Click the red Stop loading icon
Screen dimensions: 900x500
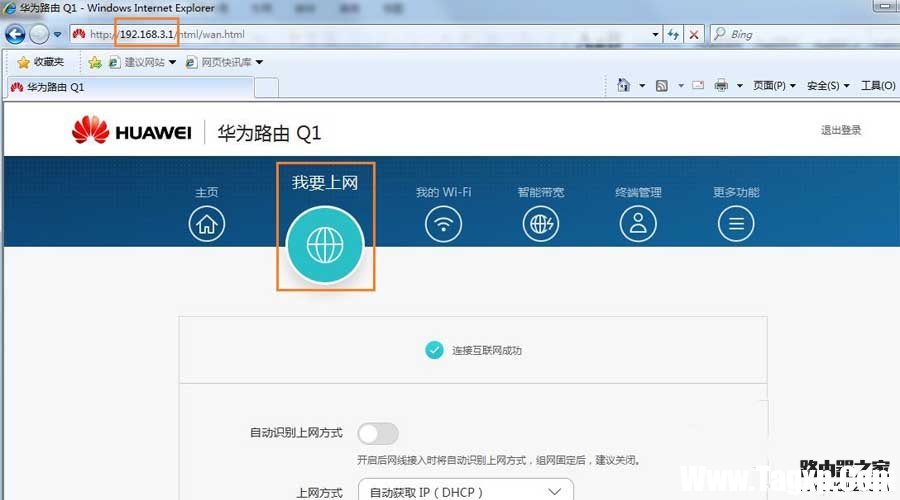click(693, 34)
